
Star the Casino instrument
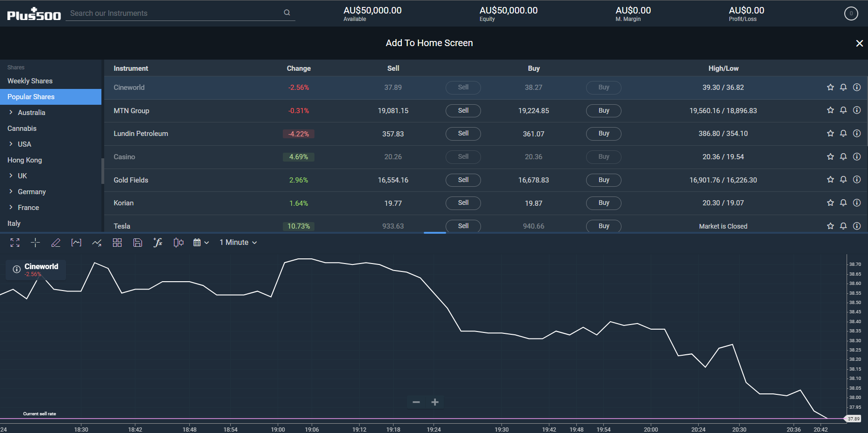tap(830, 157)
